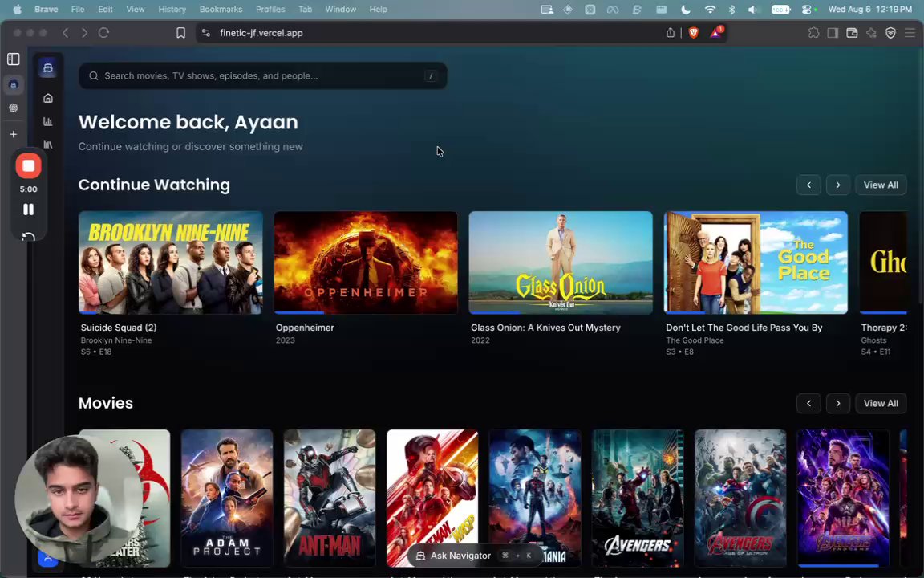Open the File menu

tap(78, 10)
